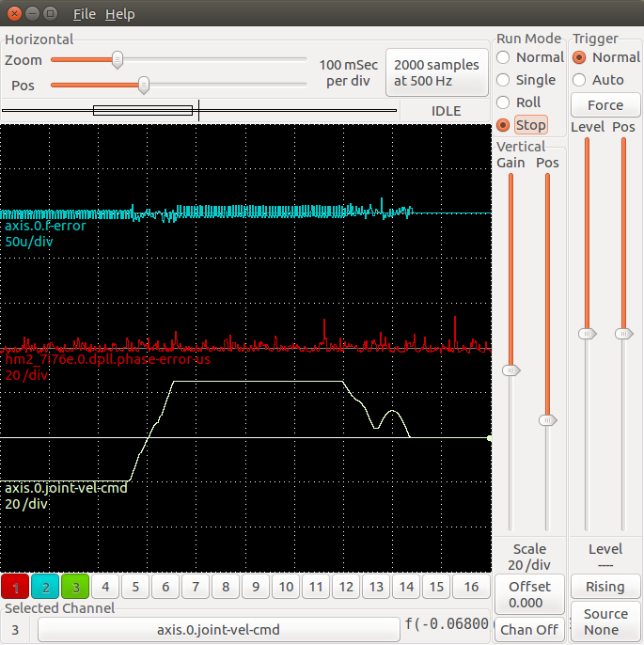Screen dimensions: 644x645
Task: Enable channel 7
Action: click(196, 586)
